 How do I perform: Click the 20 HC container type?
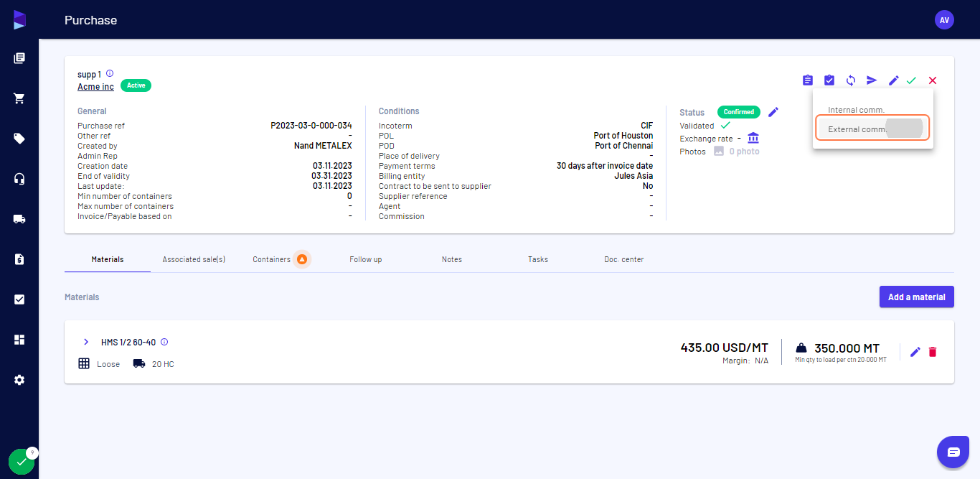point(163,364)
